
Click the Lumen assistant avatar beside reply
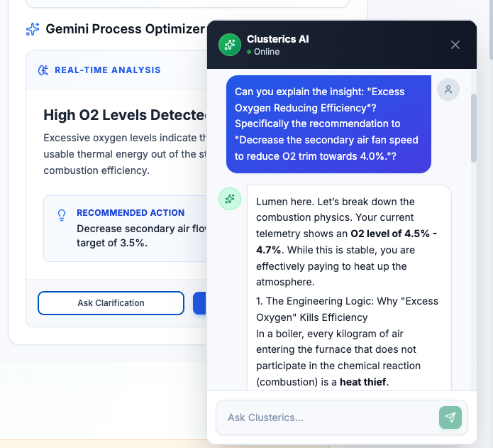(230, 199)
